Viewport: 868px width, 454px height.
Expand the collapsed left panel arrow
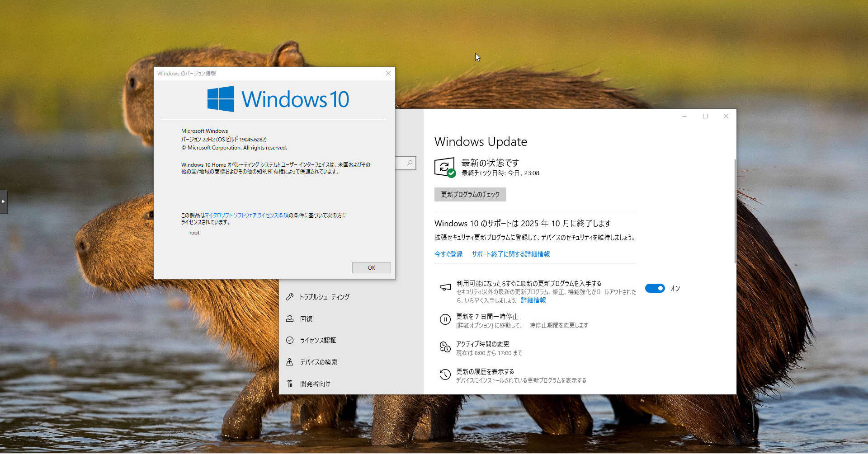[4, 202]
